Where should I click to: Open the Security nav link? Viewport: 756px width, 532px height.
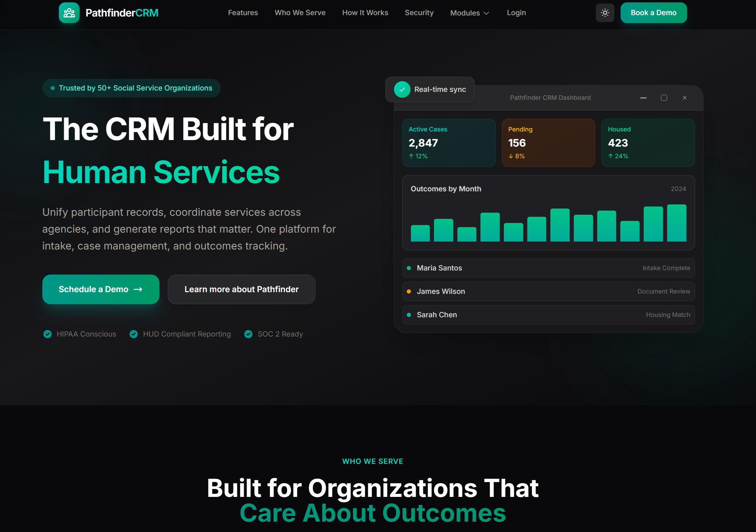click(x=419, y=13)
